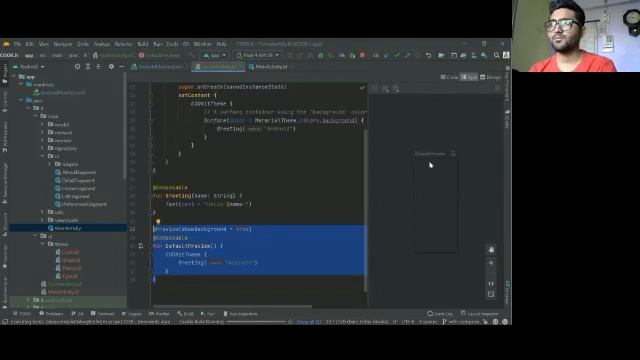
Task: Click deploy icon next to DefaultPreview label
Action: (453, 154)
